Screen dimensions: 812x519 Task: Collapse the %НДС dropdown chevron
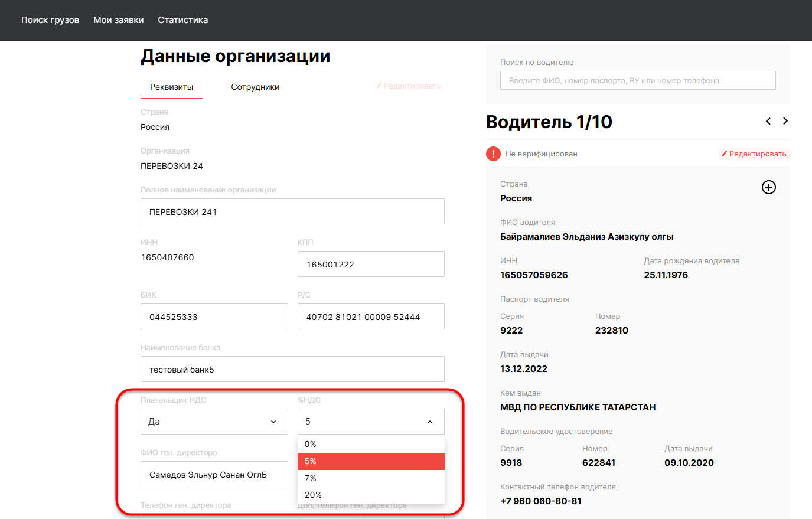click(x=430, y=422)
